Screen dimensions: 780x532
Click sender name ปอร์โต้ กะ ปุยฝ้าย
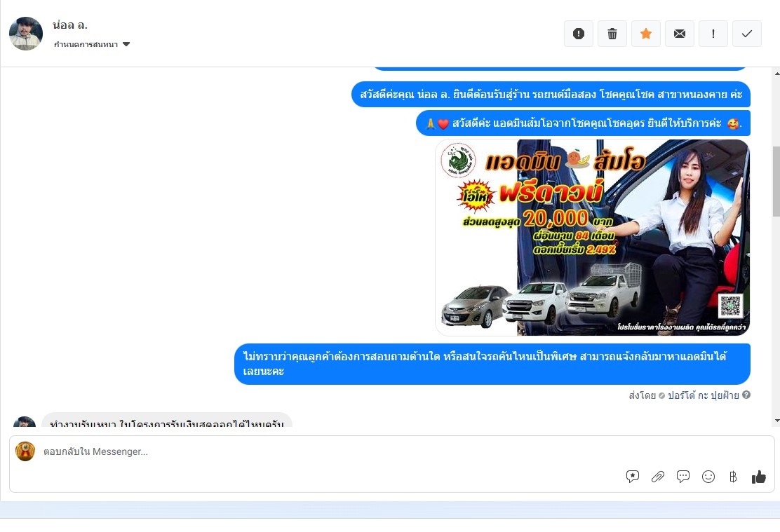(704, 395)
